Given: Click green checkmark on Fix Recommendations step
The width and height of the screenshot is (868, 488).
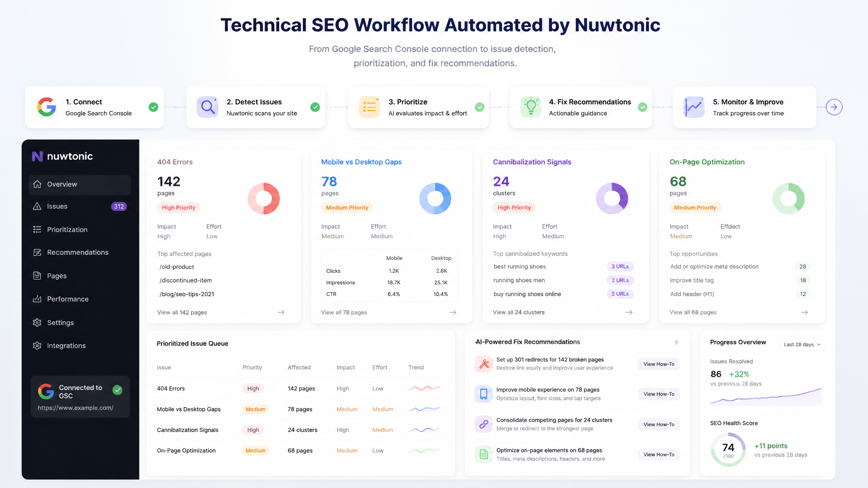Looking at the screenshot, I should pyautogui.click(x=643, y=107).
